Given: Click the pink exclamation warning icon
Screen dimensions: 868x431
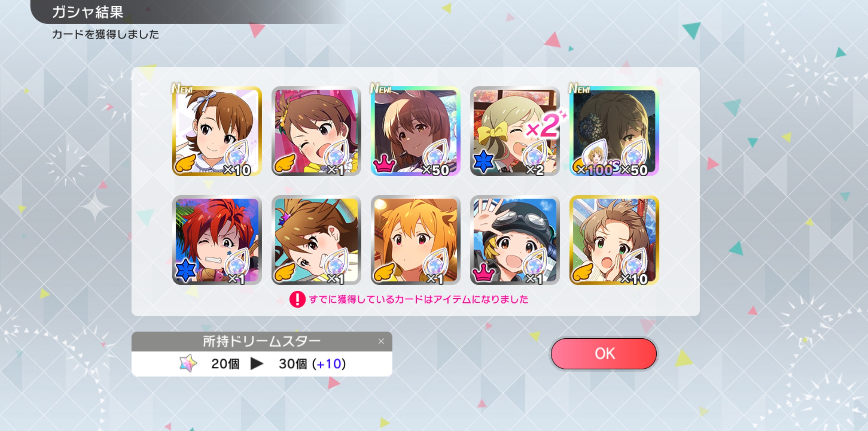Looking at the screenshot, I should coord(297,299).
